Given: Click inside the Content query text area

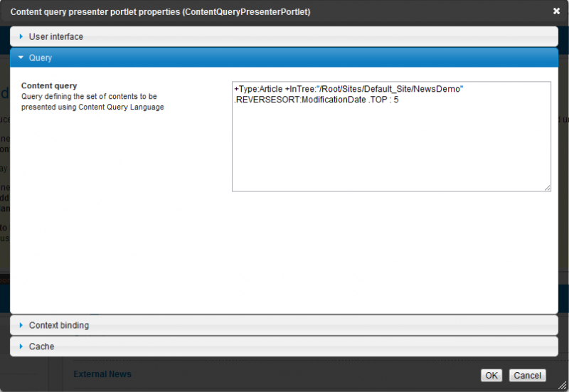Looking at the screenshot, I should [391, 137].
